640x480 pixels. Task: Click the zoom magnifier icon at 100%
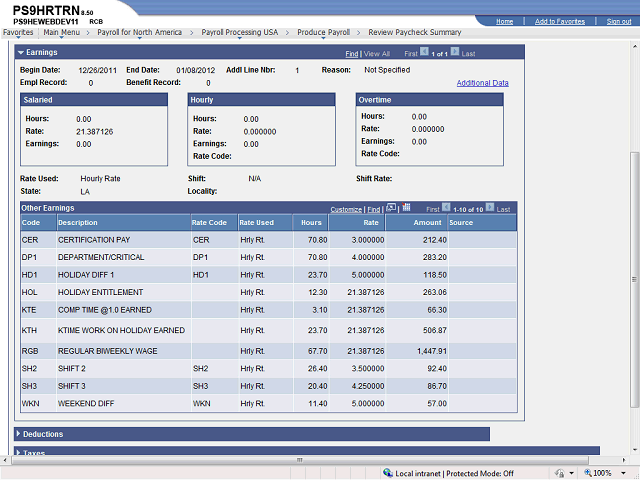[588, 473]
